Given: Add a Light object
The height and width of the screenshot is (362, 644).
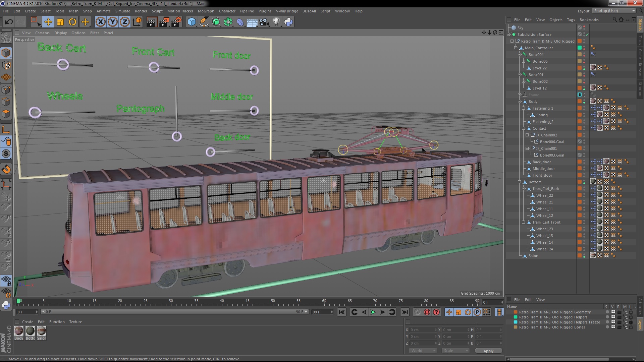Looking at the screenshot, I should tap(276, 22).
